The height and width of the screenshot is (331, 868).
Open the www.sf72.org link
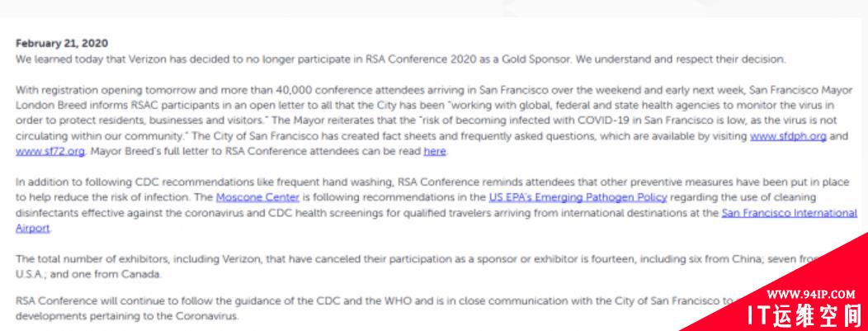50,151
